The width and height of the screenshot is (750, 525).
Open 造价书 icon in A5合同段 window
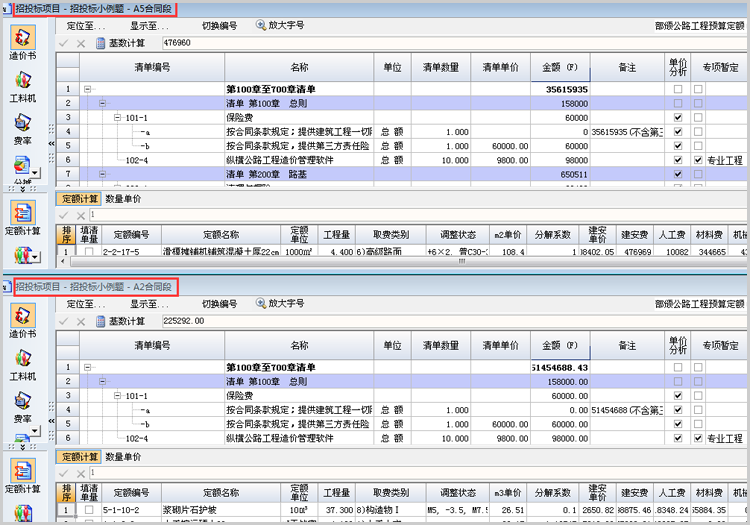(x=23, y=38)
